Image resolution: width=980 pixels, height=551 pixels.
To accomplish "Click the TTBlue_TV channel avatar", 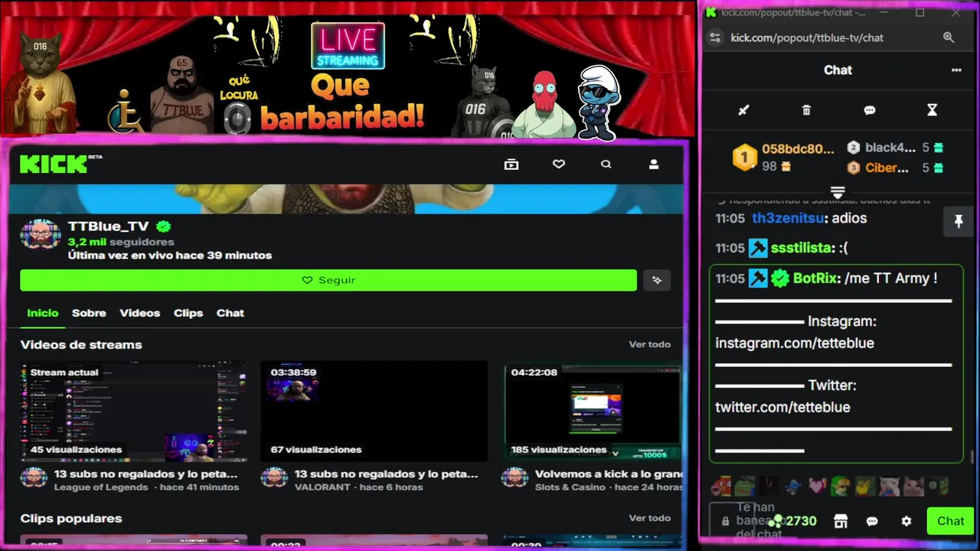I will (x=41, y=235).
